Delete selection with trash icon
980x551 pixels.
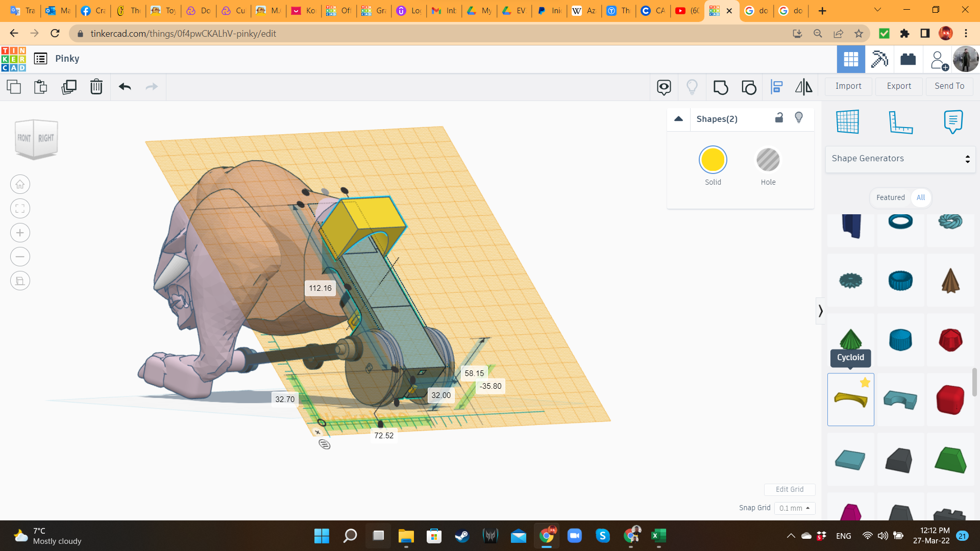(96, 87)
